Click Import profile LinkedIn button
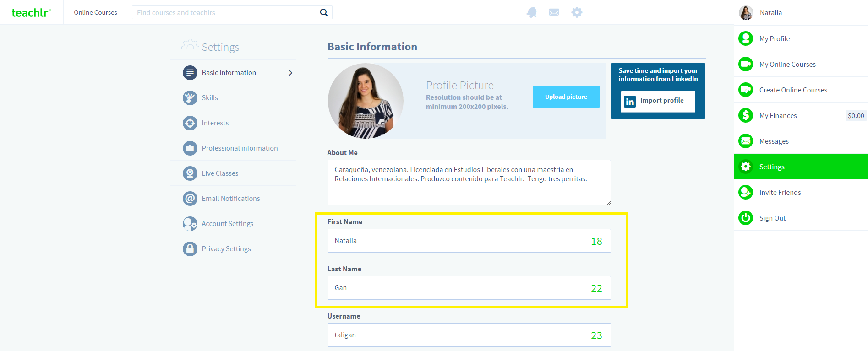 coord(658,101)
